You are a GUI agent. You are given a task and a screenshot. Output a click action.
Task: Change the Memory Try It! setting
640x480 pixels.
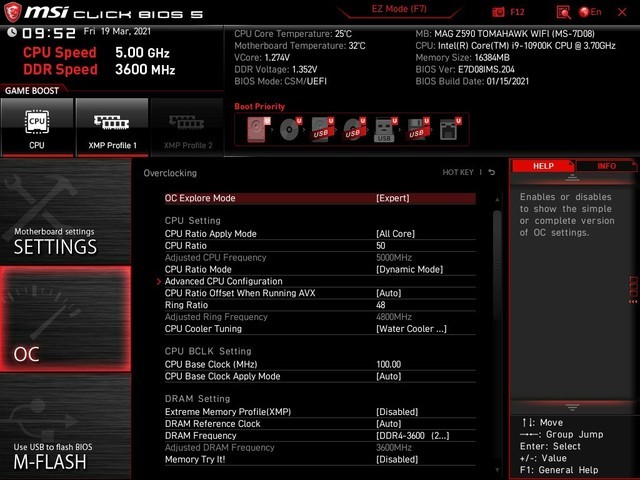(320, 460)
